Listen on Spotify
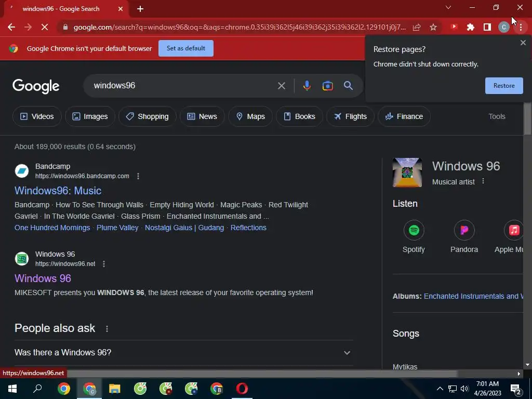Image resolution: width=532 pixels, height=399 pixels. 414,237
